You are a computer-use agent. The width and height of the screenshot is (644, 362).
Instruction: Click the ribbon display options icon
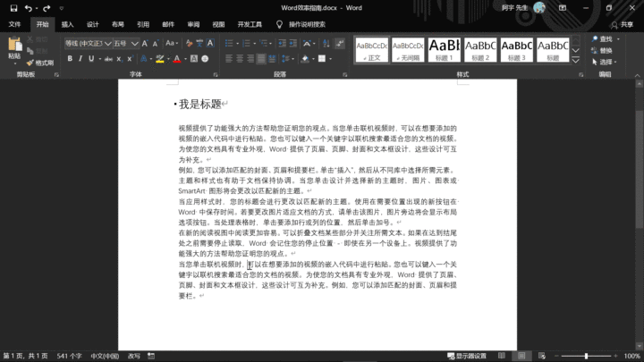[x=563, y=8]
